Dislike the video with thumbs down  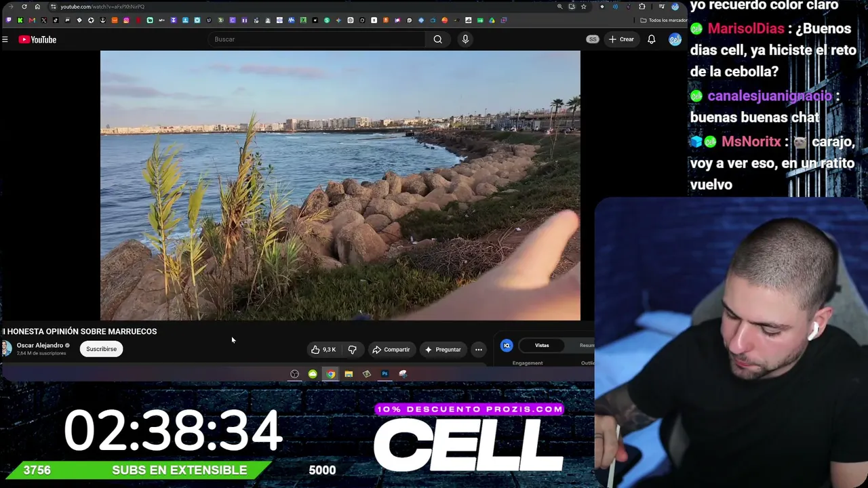pyautogui.click(x=352, y=350)
